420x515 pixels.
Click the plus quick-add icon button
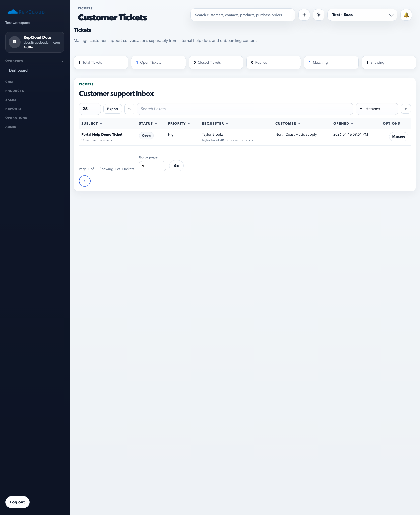tap(304, 15)
